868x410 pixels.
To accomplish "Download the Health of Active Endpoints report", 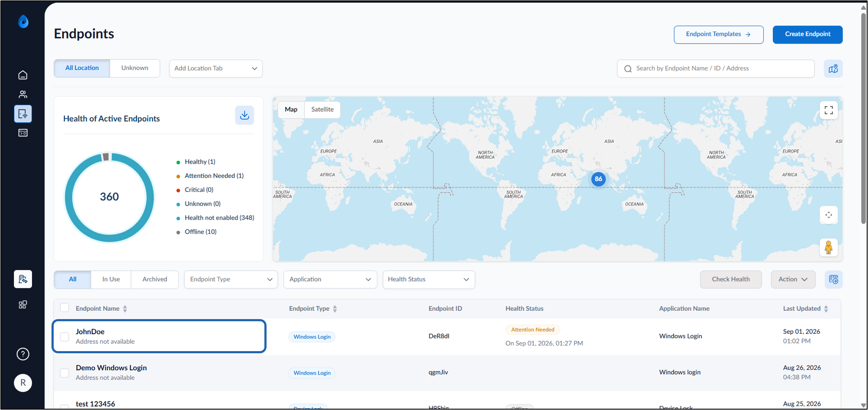I will tap(244, 115).
